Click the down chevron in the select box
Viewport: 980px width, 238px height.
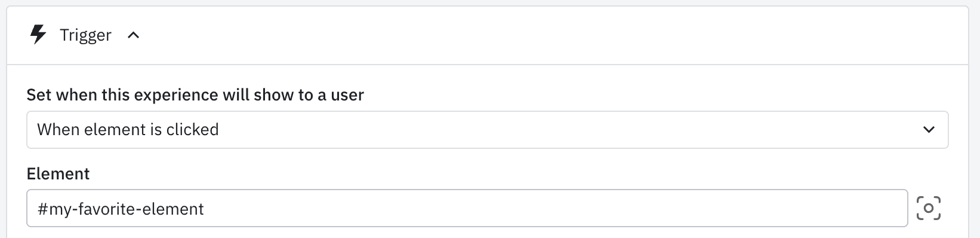pos(929,130)
